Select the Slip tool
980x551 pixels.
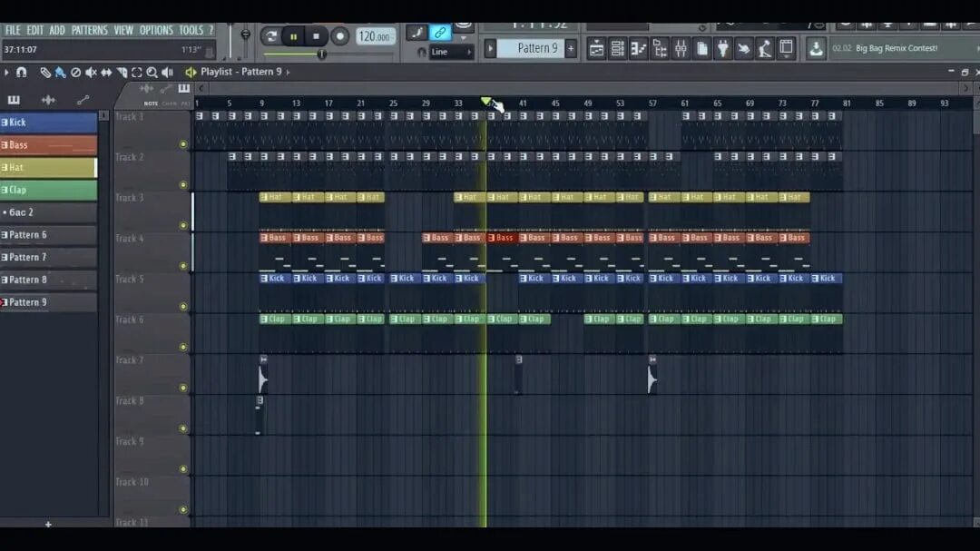(x=106, y=73)
